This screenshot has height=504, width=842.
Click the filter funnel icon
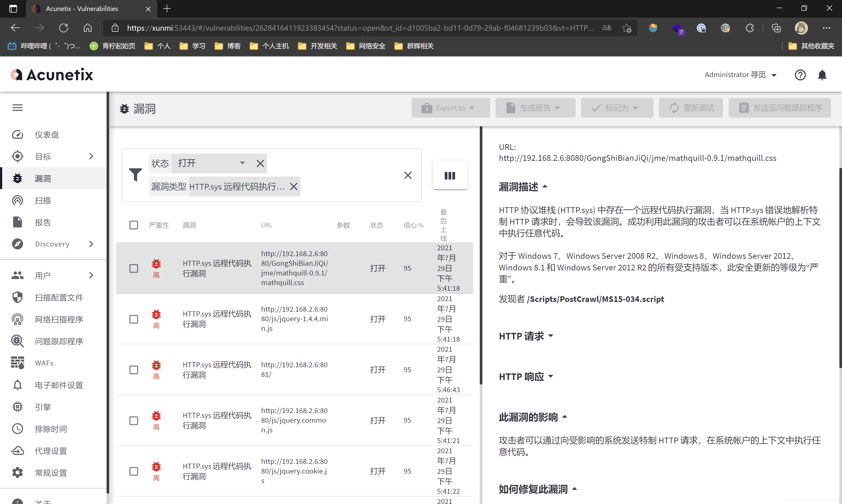tap(135, 175)
